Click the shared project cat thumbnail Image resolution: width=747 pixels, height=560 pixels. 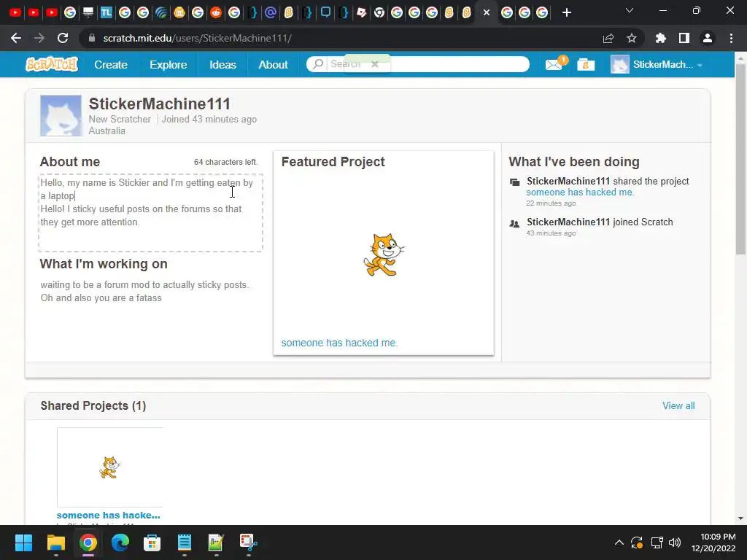click(109, 467)
